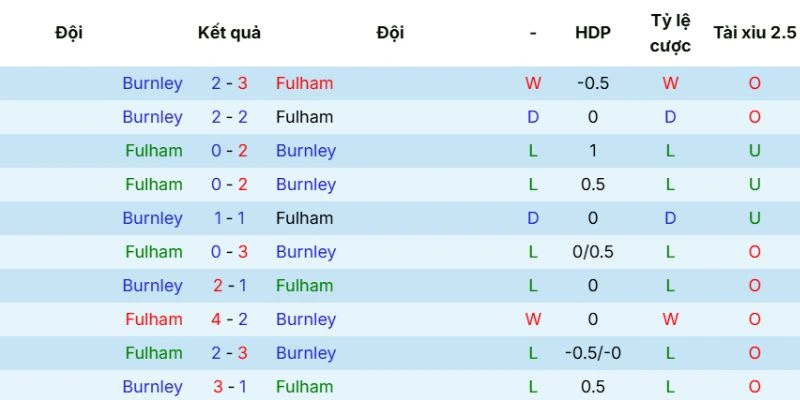The width and height of the screenshot is (800, 400).
Task: Select the 1 - 1 match score
Action: pos(229,218)
